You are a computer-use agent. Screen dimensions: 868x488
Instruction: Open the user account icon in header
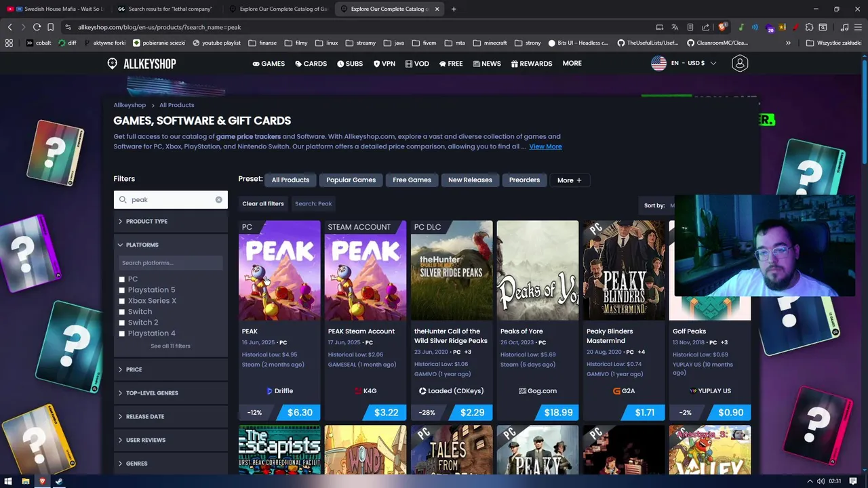click(740, 63)
